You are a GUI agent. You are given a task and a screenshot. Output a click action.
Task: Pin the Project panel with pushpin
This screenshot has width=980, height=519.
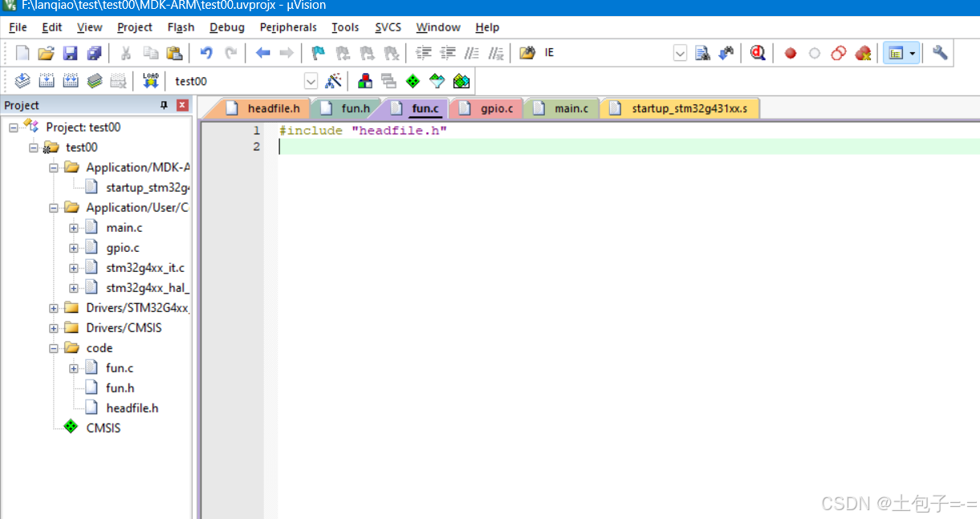point(165,105)
